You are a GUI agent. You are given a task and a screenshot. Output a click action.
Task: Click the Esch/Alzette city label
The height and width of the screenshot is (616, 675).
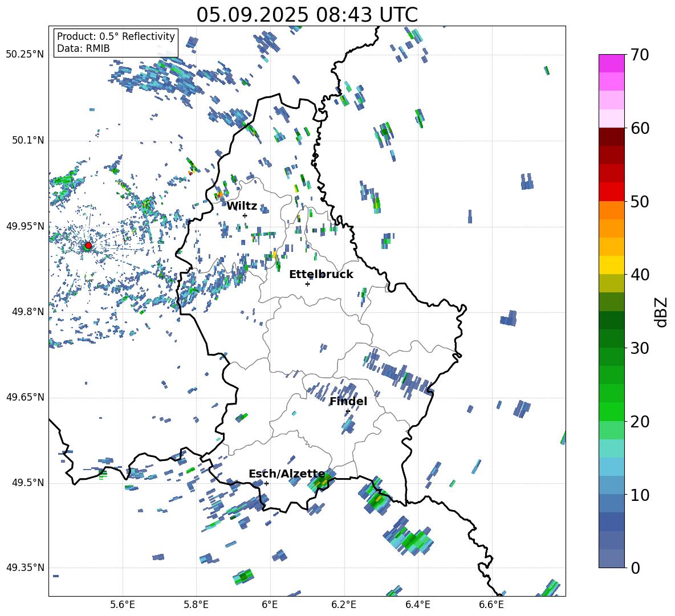point(287,474)
